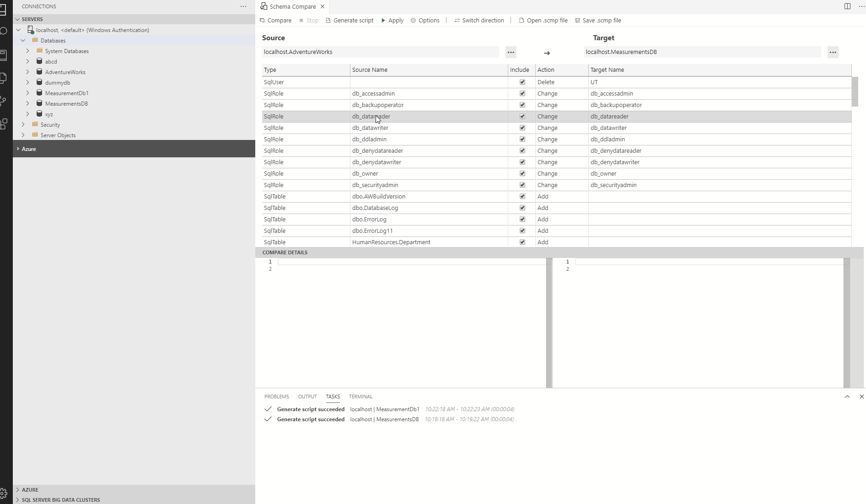
Task: Uncheck Include for the db_datareader row
Action: [x=522, y=116]
